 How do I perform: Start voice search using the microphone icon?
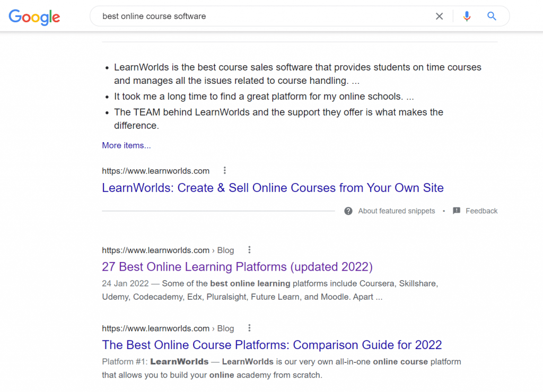click(467, 16)
